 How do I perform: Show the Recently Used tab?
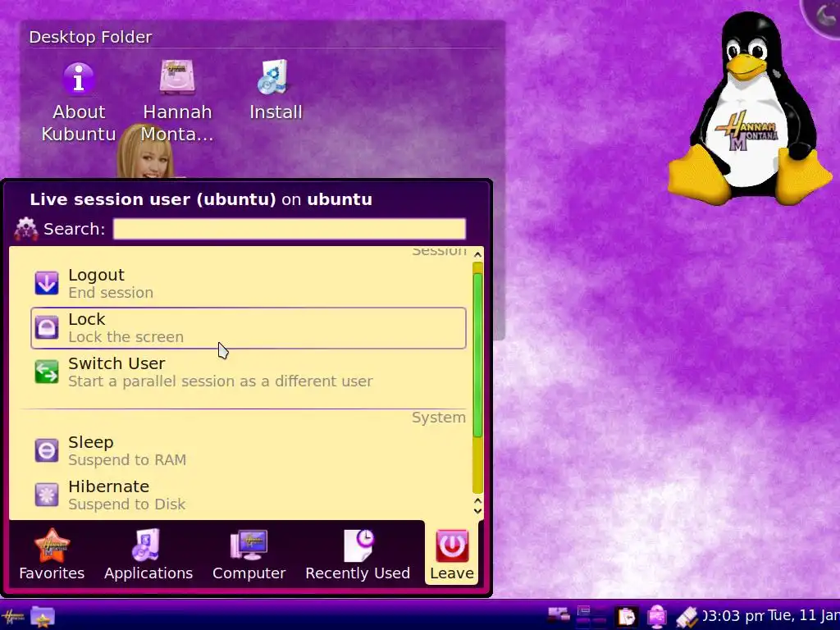click(358, 555)
